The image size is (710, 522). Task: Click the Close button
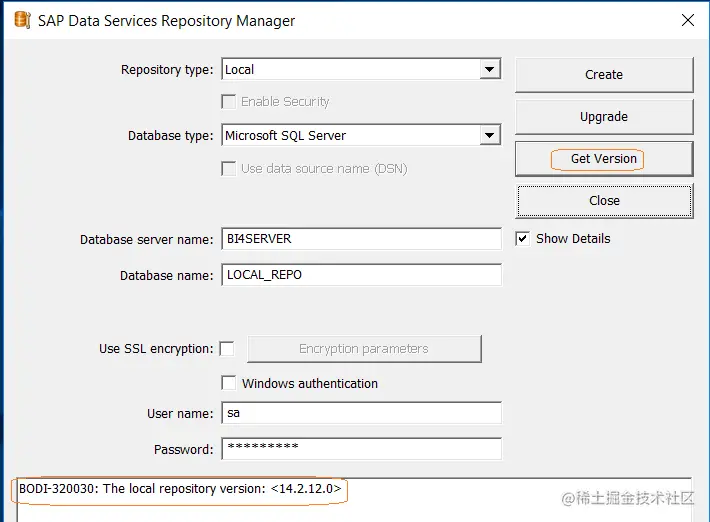point(604,201)
